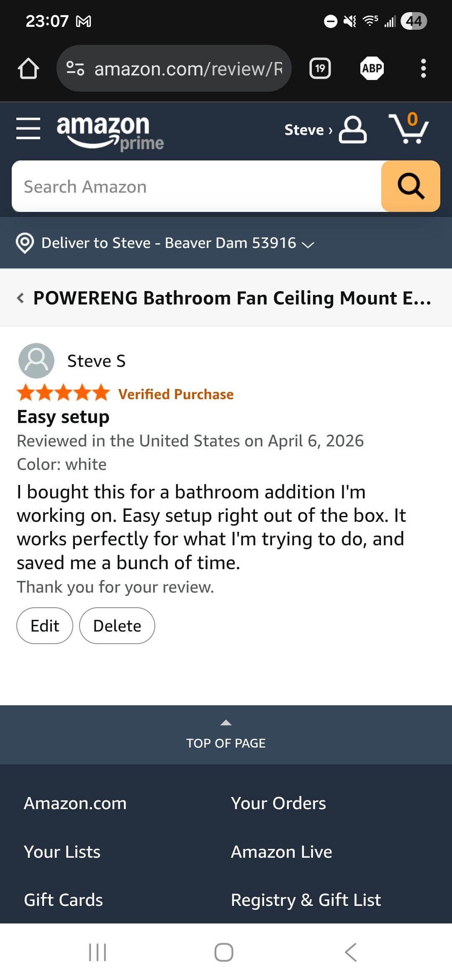Open the ABP Adblock extension icon
This screenshot has height=980, width=452.
pyautogui.click(x=372, y=68)
